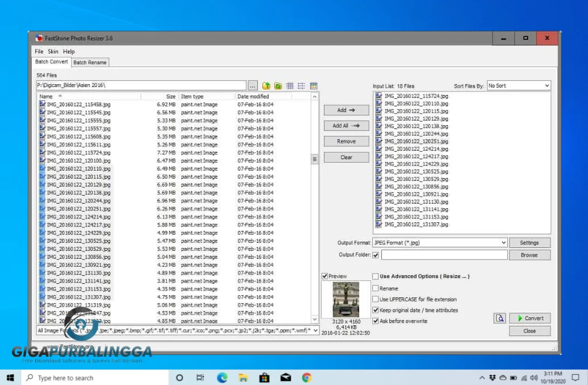
Task: Open the folder browse "..." icon
Action: [252, 85]
